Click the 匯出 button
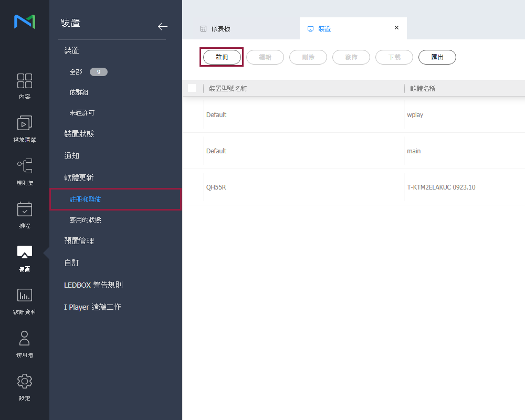 click(x=437, y=57)
